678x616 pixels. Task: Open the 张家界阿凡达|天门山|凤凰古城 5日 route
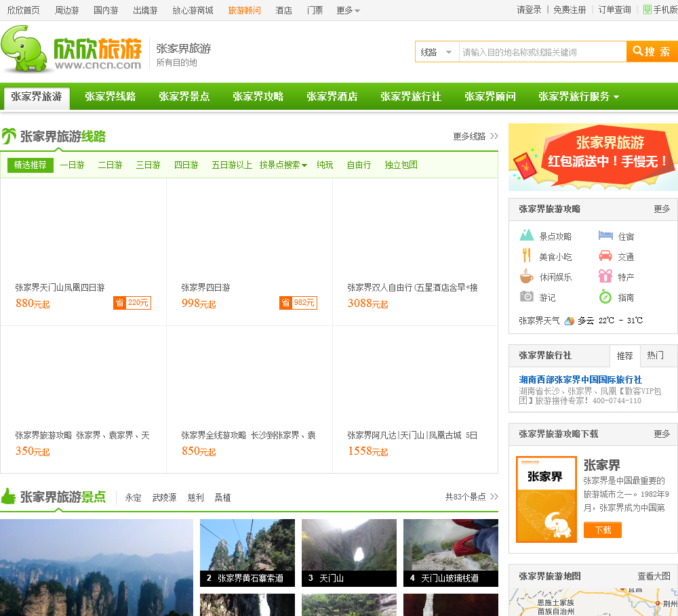click(x=412, y=435)
